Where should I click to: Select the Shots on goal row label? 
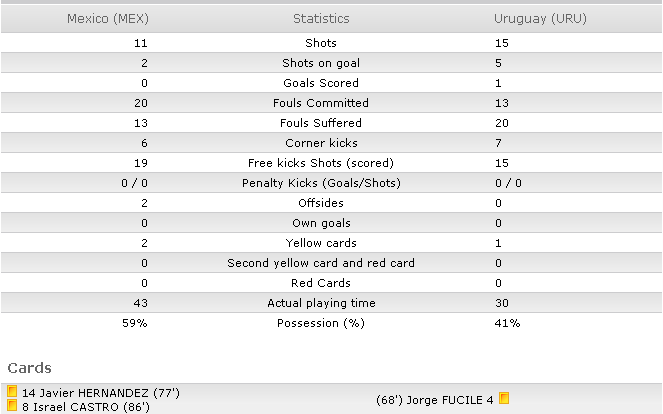321,63
